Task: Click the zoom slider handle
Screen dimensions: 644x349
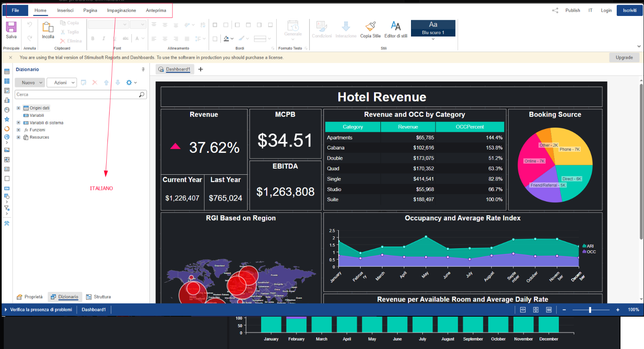Action: click(x=590, y=310)
